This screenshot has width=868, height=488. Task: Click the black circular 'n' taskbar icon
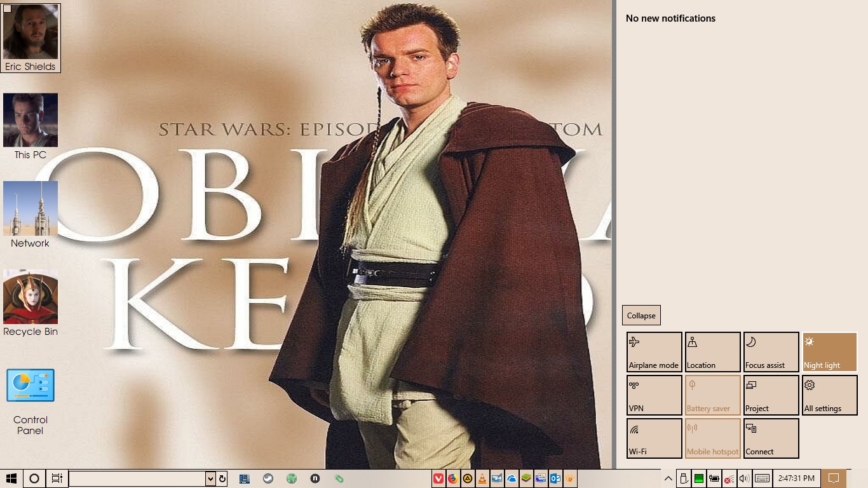tap(315, 478)
